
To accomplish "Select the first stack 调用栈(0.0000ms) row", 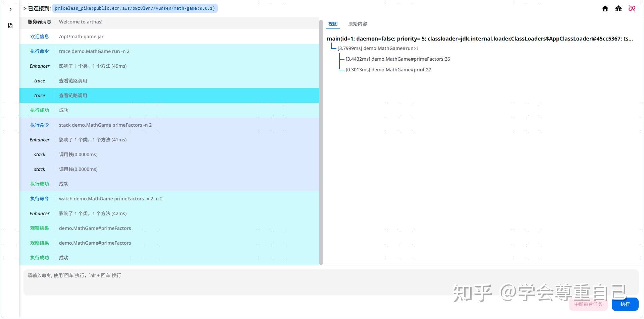I will pyautogui.click(x=169, y=154).
